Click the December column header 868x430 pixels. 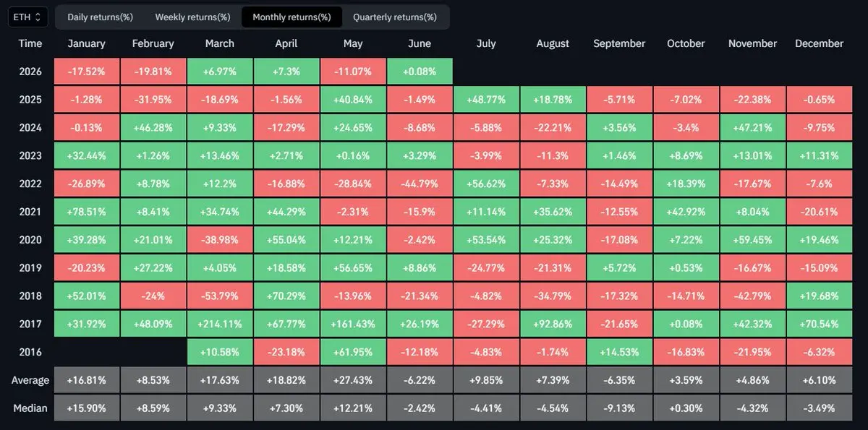click(x=819, y=43)
